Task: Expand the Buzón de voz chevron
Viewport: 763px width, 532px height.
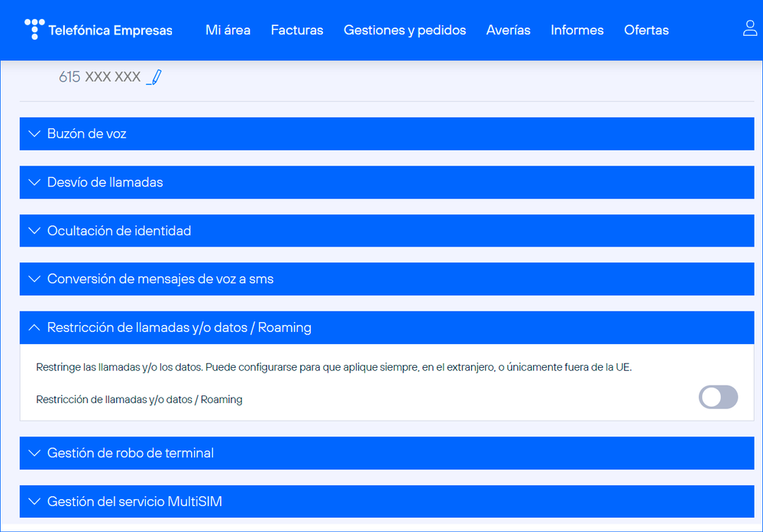Action: [x=34, y=134]
